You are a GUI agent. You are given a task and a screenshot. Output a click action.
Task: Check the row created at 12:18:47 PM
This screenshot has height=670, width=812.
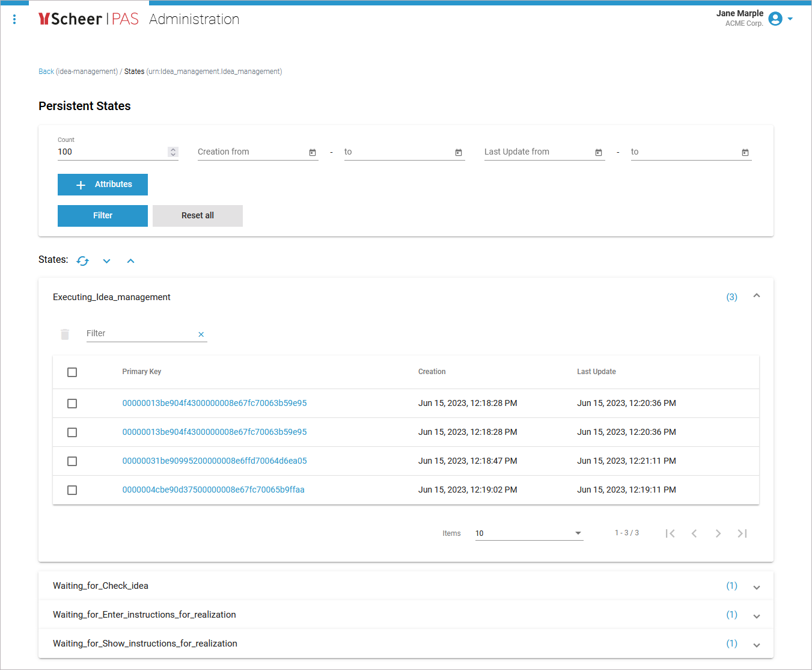click(72, 461)
